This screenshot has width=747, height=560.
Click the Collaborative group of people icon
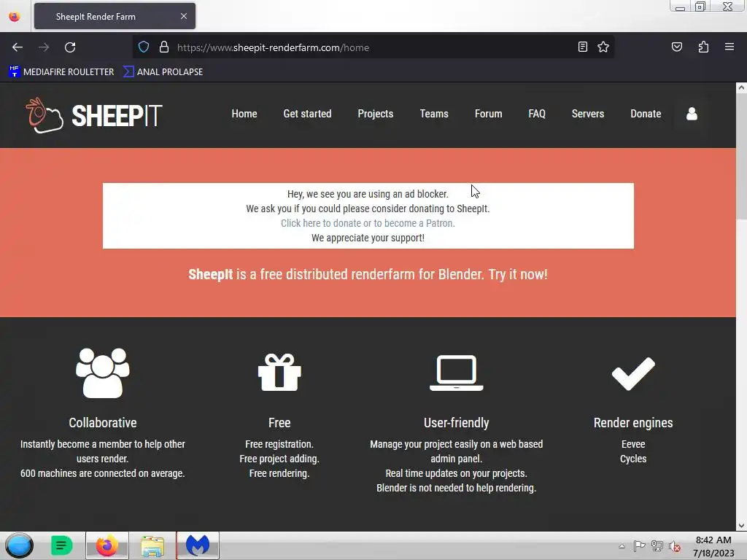coord(102,373)
